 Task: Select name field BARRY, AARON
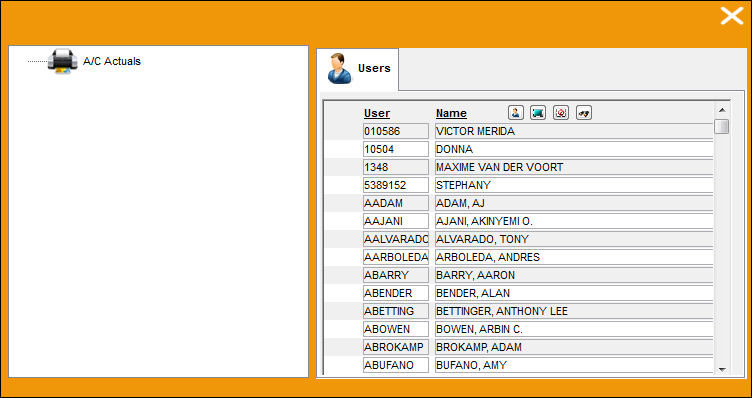tap(574, 275)
